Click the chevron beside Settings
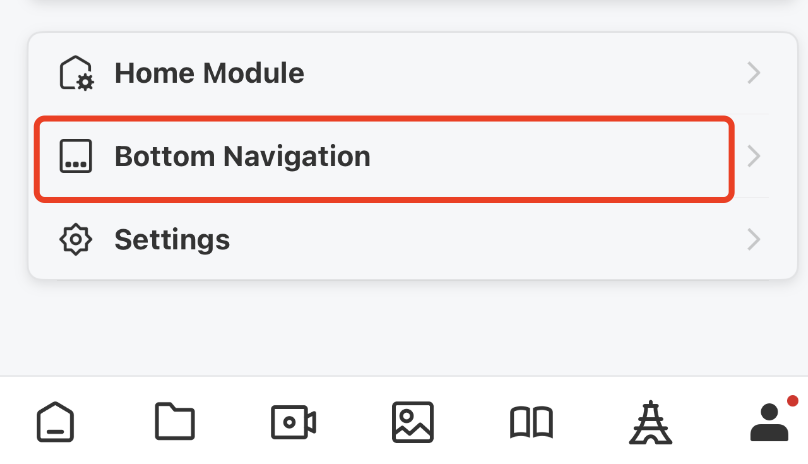808x464 pixels. click(x=754, y=239)
